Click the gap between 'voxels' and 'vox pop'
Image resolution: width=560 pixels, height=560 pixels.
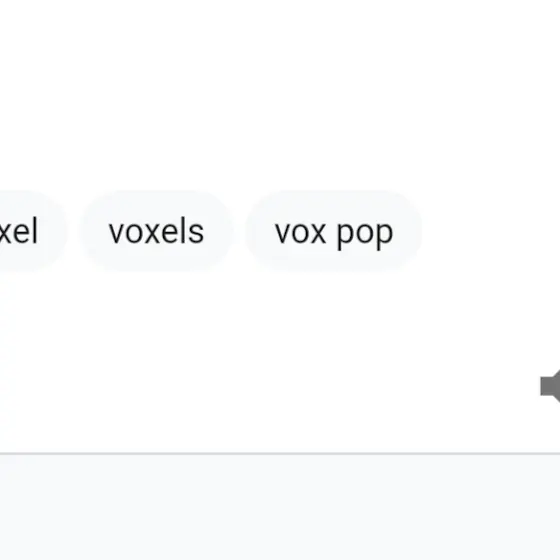tap(240, 231)
